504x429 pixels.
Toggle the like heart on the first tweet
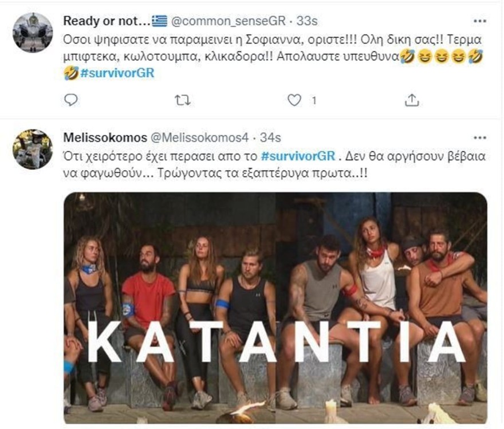pos(293,100)
